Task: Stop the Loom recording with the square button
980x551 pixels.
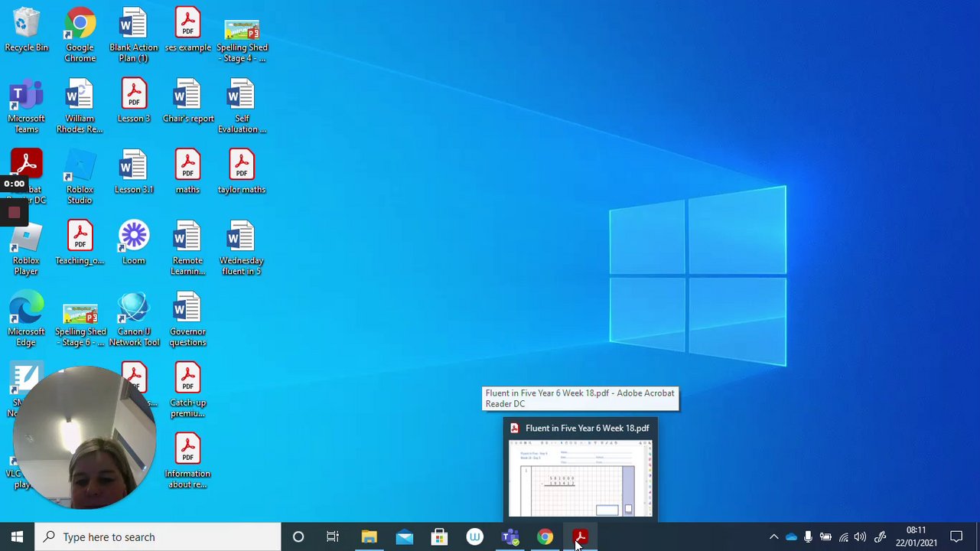Action: pyautogui.click(x=14, y=213)
